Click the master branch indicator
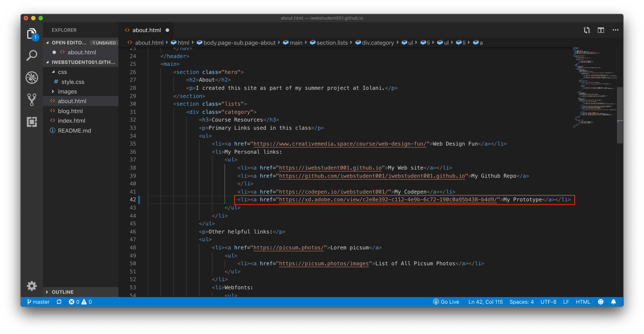 [38, 302]
